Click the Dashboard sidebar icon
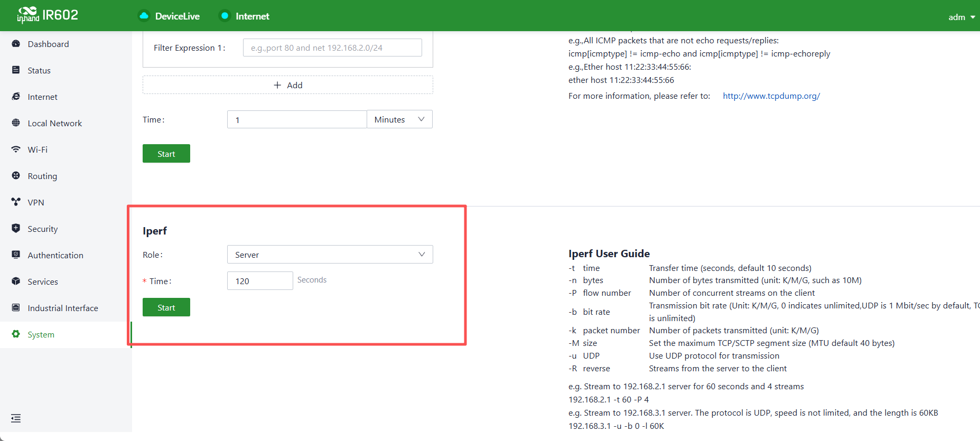The height and width of the screenshot is (441, 980). (16, 44)
